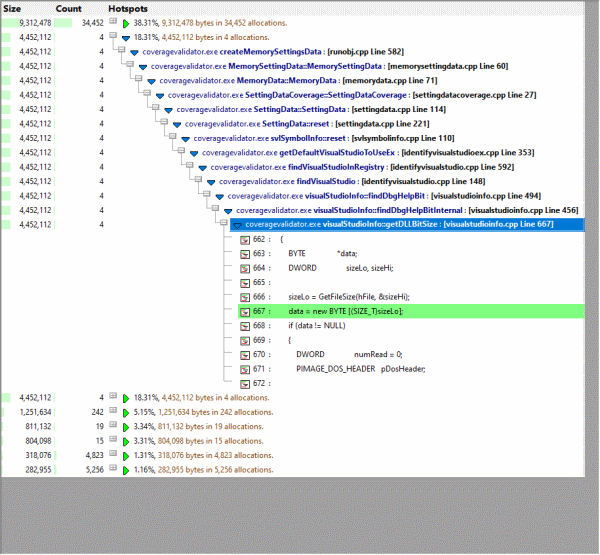Viewport: 600px width, 555px height.
Task: Collapse findDbgHelpBit node arrow
Action: [x=220, y=197]
